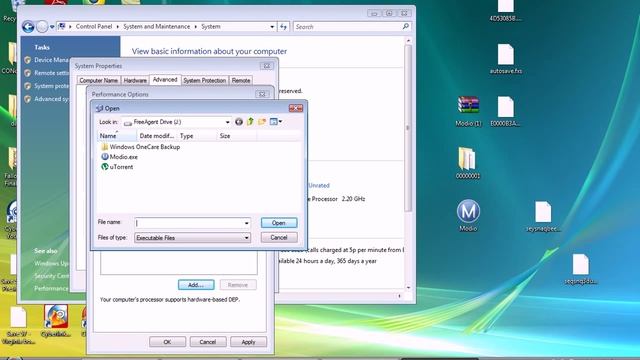
Task: Click the forward arrow in the Control Panel window
Action: pyautogui.click(x=42, y=27)
